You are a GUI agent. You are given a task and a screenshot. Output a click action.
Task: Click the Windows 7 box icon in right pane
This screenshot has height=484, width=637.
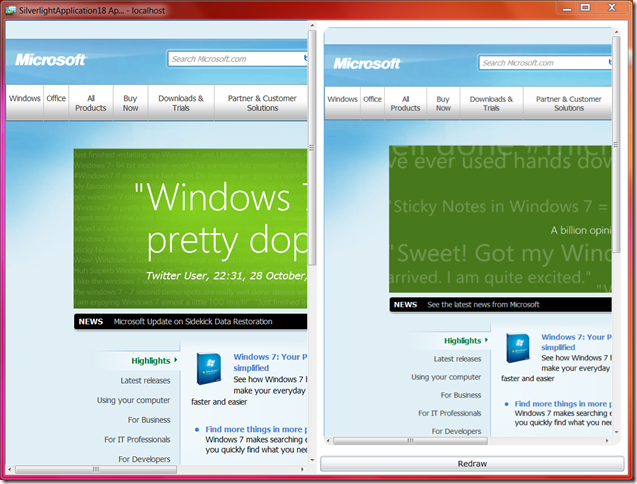[518, 348]
